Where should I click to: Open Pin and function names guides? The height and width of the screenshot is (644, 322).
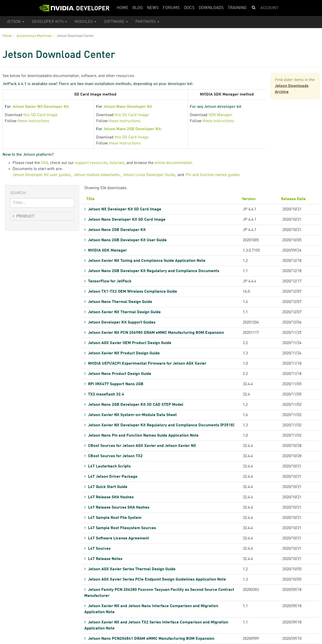(x=212, y=175)
